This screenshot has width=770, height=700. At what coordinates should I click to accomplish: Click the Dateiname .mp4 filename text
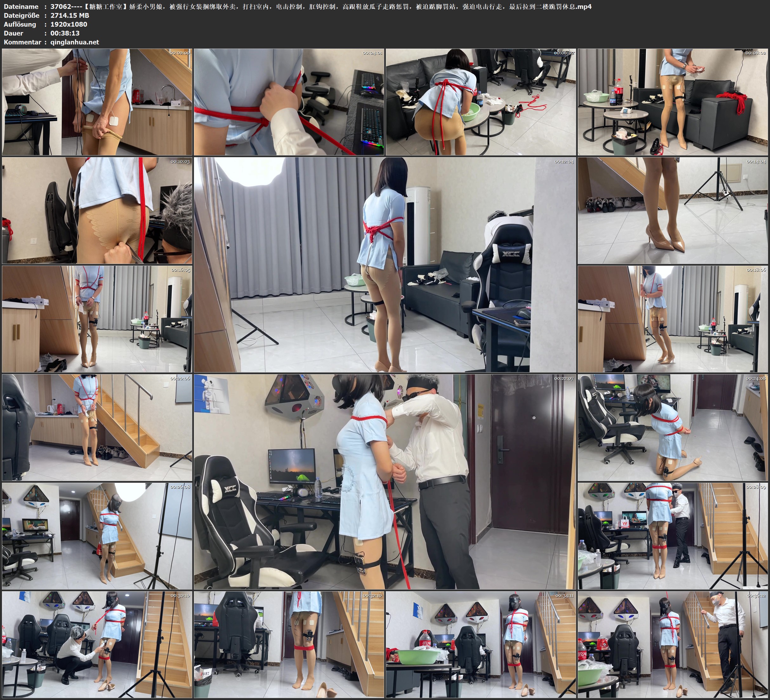(x=321, y=6)
